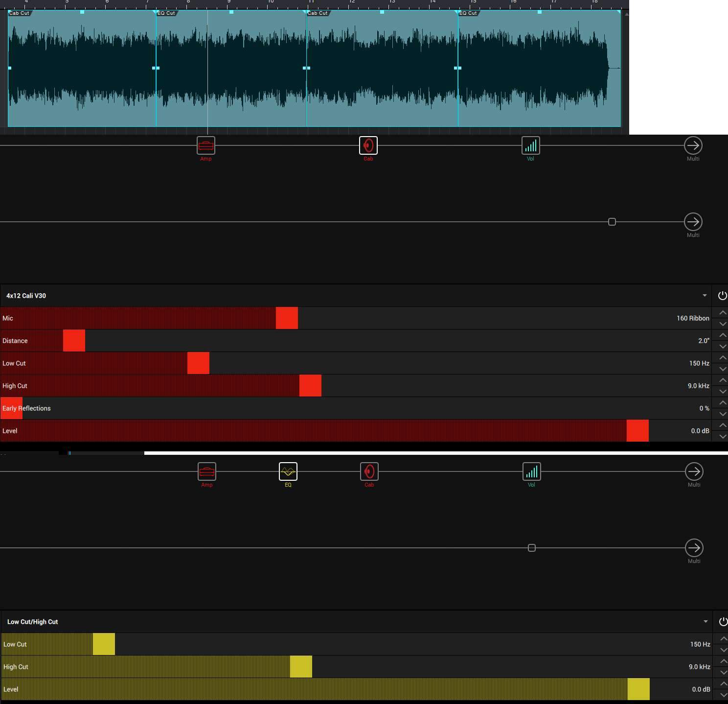
Task: Decrease the Early Reflections value
Action: point(723,414)
